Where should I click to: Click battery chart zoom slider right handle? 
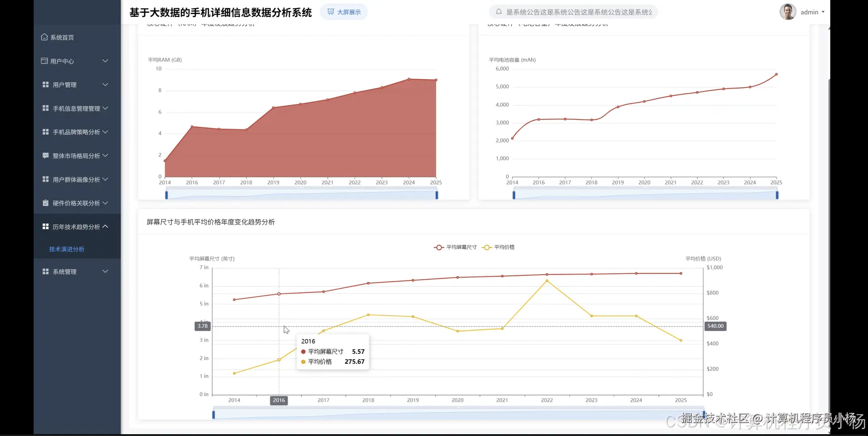[x=777, y=195]
